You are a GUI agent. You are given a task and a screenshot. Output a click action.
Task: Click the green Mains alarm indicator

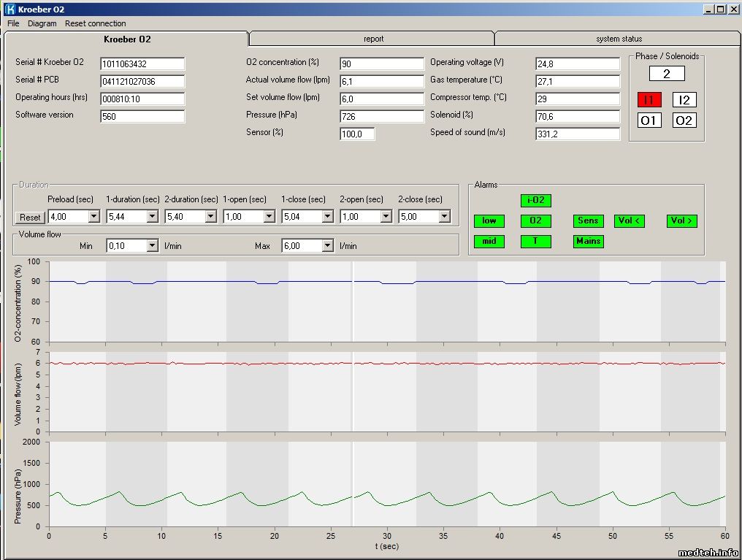coord(588,241)
